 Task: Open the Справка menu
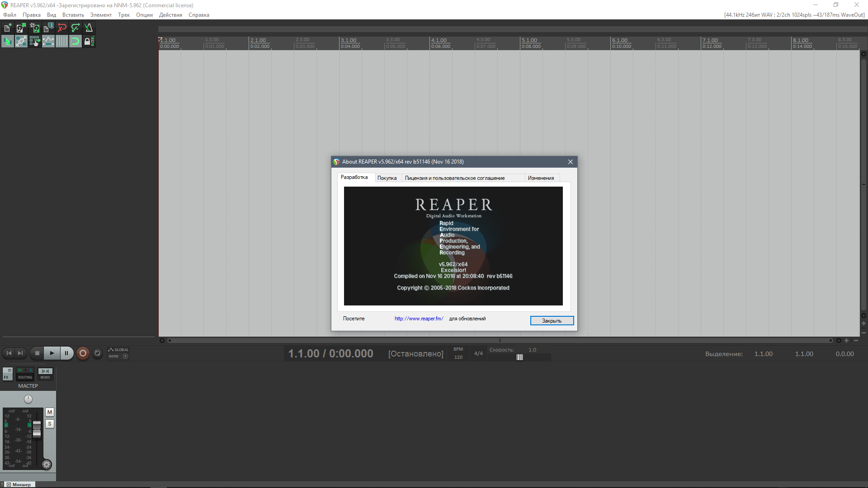tap(199, 15)
